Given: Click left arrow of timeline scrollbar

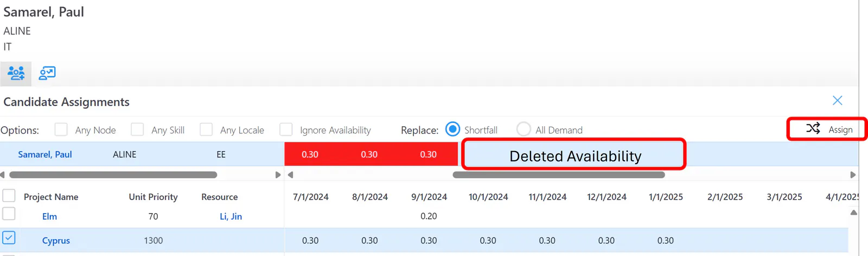Looking at the screenshot, I should pyautogui.click(x=290, y=175).
